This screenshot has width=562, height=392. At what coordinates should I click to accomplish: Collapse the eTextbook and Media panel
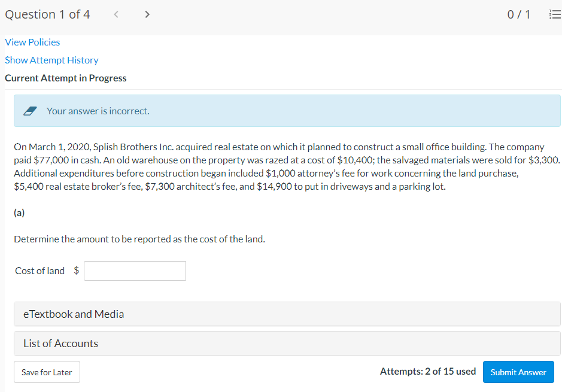[x=73, y=314]
